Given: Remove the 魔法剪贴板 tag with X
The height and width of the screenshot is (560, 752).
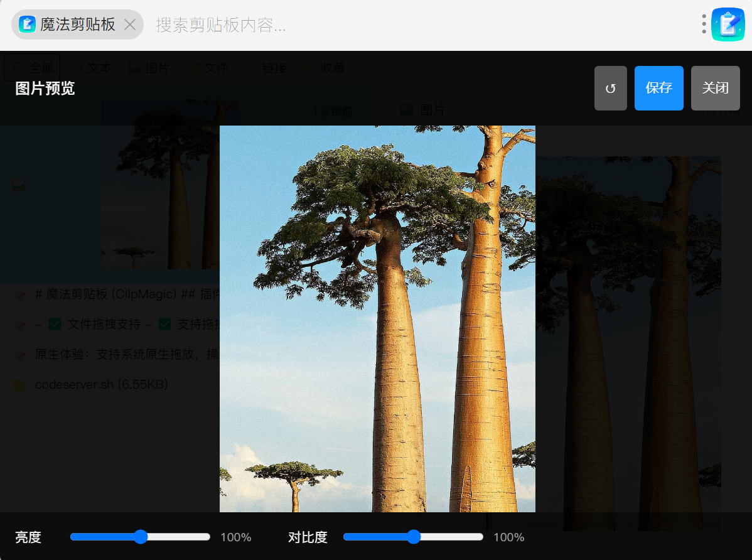Looking at the screenshot, I should click(x=129, y=24).
